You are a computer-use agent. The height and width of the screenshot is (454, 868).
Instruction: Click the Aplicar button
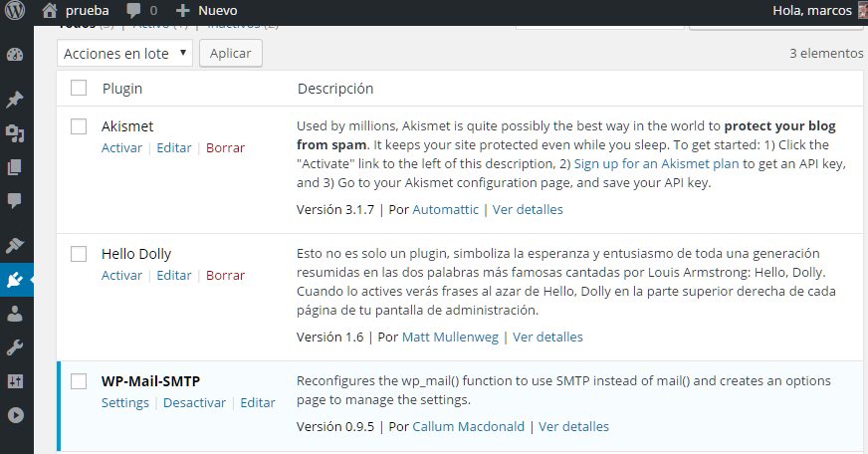click(230, 53)
